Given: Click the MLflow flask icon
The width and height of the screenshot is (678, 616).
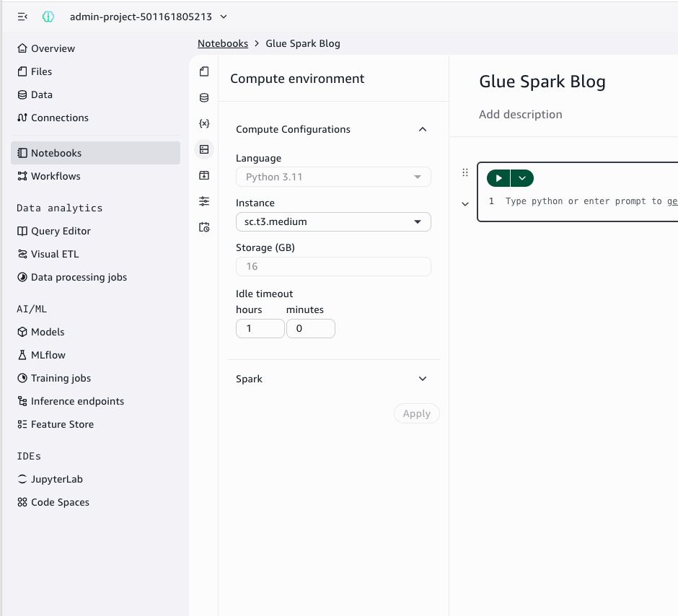Looking at the screenshot, I should tap(22, 355).
